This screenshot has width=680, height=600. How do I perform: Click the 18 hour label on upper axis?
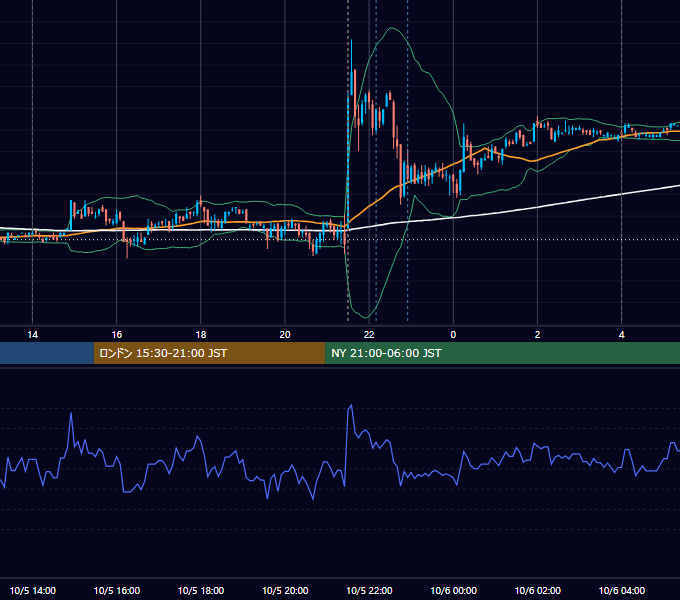pos(201,335)
